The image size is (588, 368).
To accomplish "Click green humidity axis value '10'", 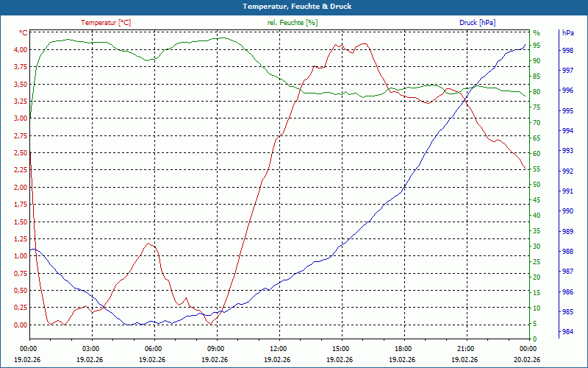I will [x=537, y=308].
